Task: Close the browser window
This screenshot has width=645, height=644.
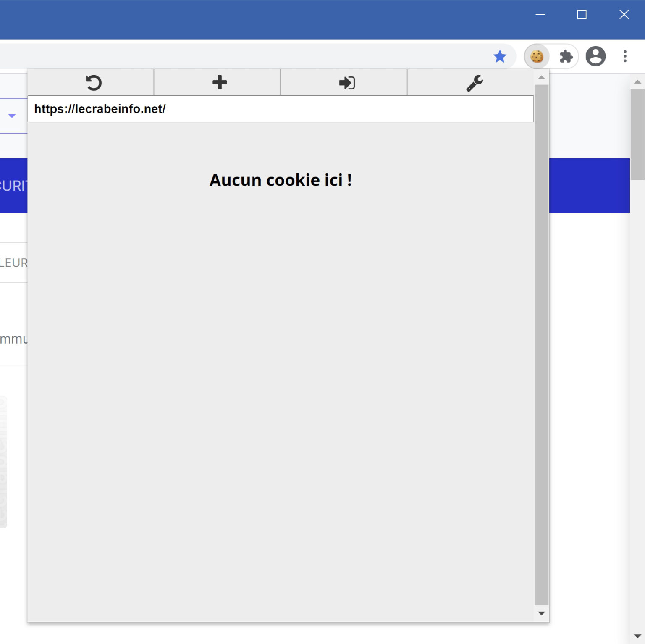Action: click(624, 15)
